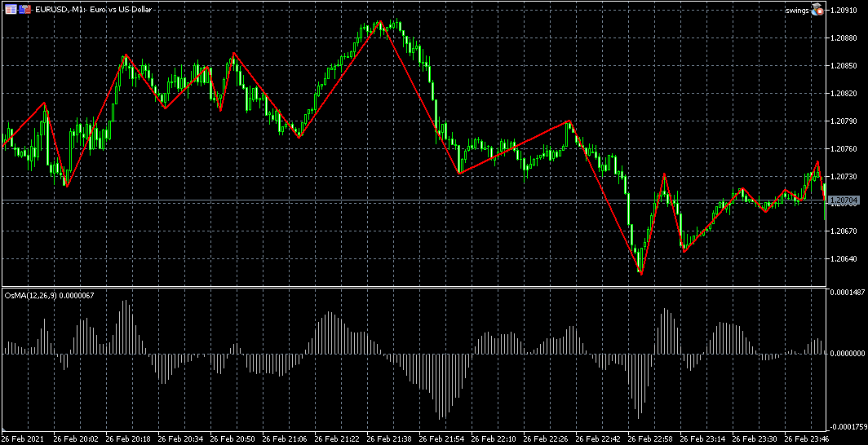The height and width of the screenshot is (445, 868).
Task: Click the '26 Feb 22:58' time label
Action: coord(650,439)
